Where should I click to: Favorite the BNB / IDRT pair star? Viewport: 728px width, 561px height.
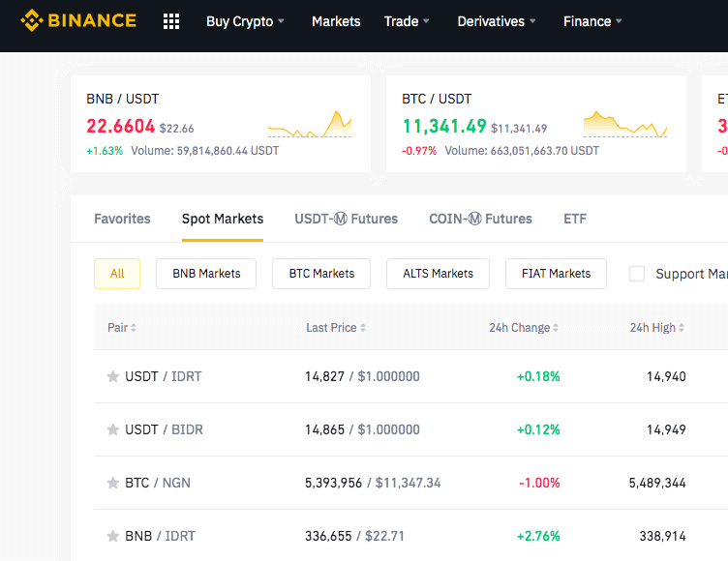click(x=113, y=537)
